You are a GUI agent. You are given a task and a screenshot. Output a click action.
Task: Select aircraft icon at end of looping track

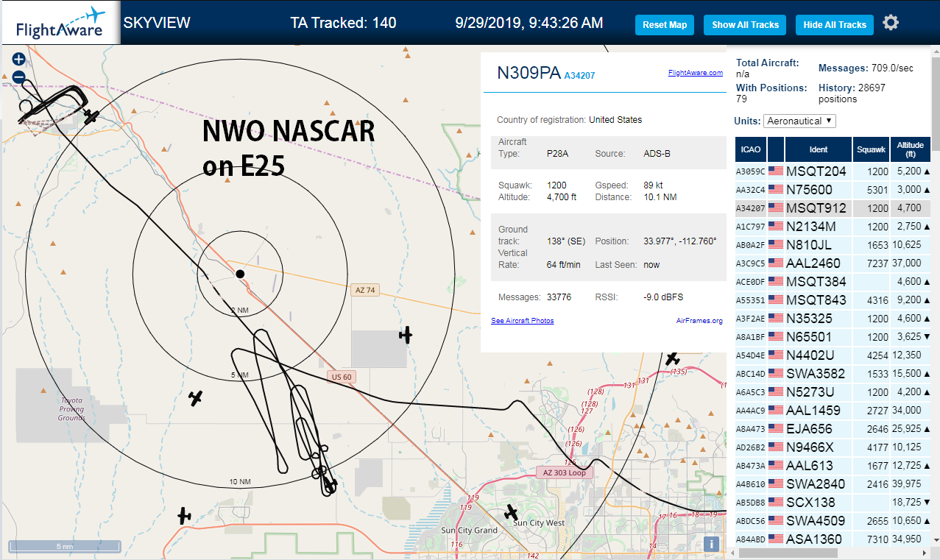tap(331, 485)
